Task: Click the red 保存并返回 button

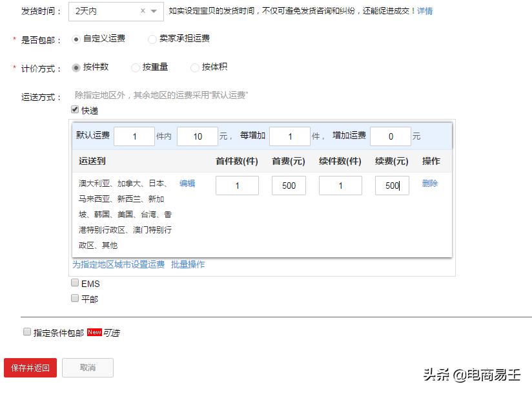Action: click(x=30, y=367)
